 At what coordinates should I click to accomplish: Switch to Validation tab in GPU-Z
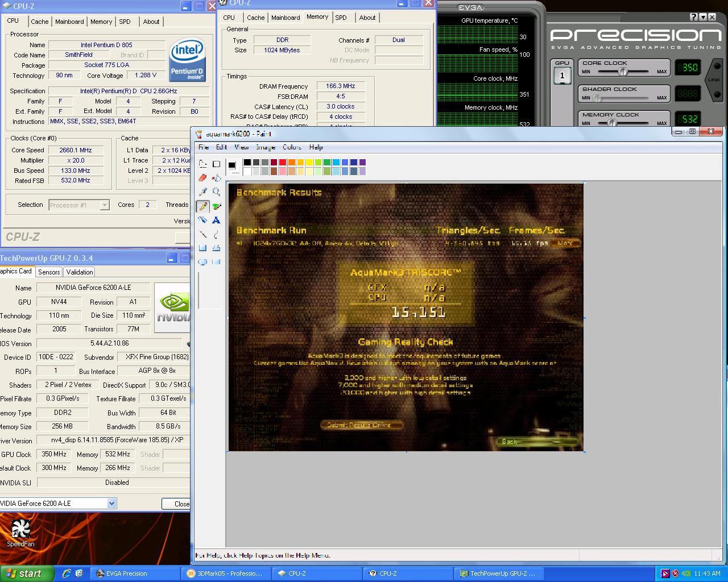point(79,272)
